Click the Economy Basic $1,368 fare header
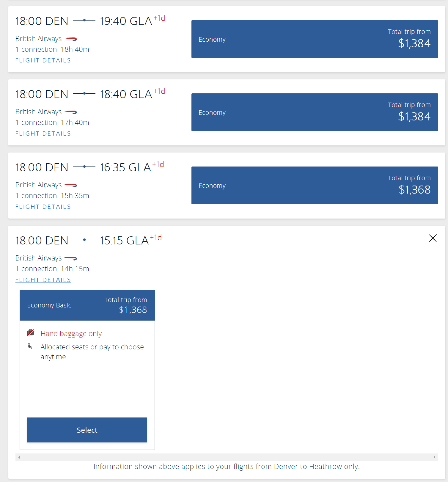Screen dimensions: 448x482 (87, 305)
